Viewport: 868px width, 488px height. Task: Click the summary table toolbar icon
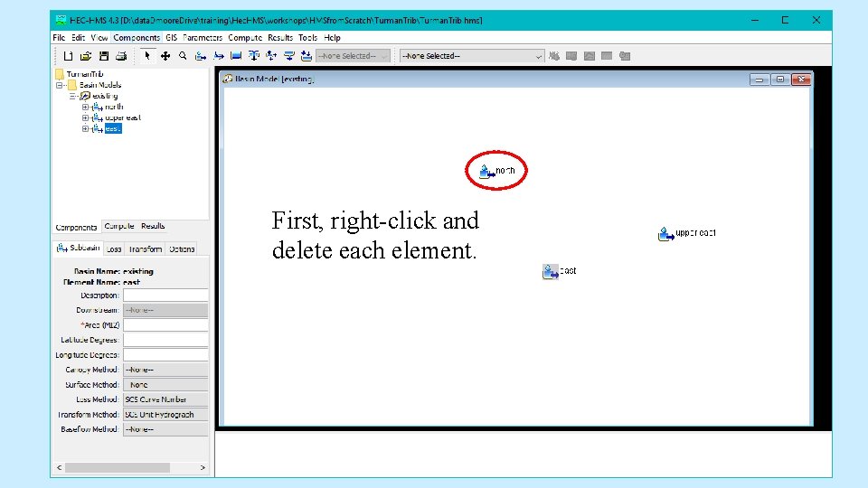coord(607,56)
